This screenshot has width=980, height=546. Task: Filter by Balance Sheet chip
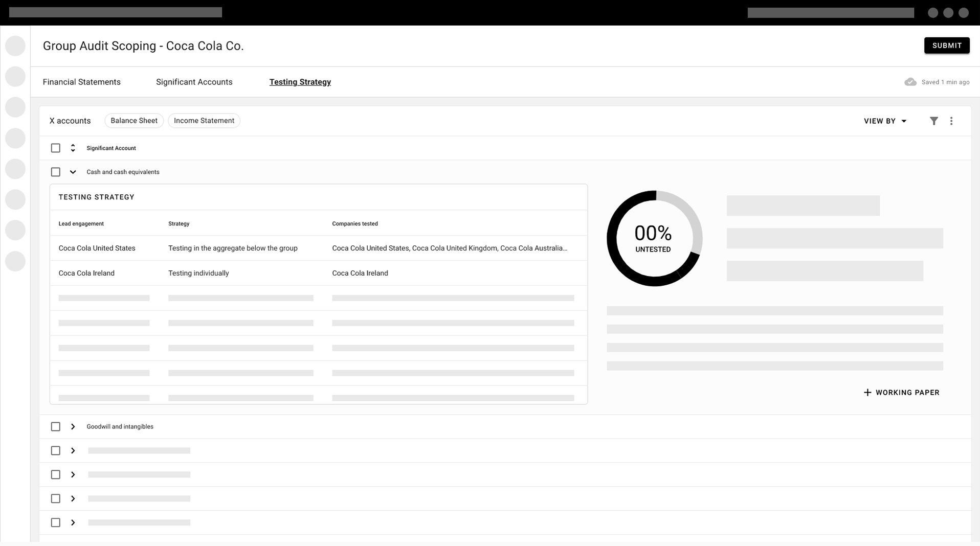(134, 121)
